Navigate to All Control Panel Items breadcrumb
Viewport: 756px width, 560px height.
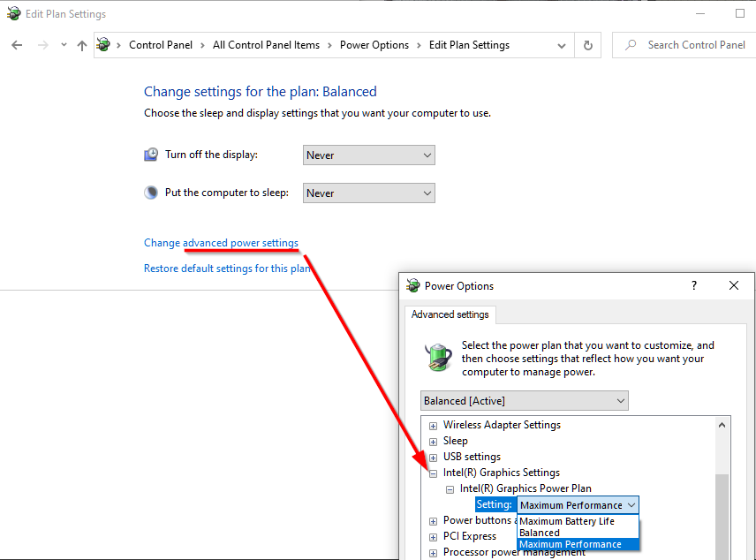(266, 45)
